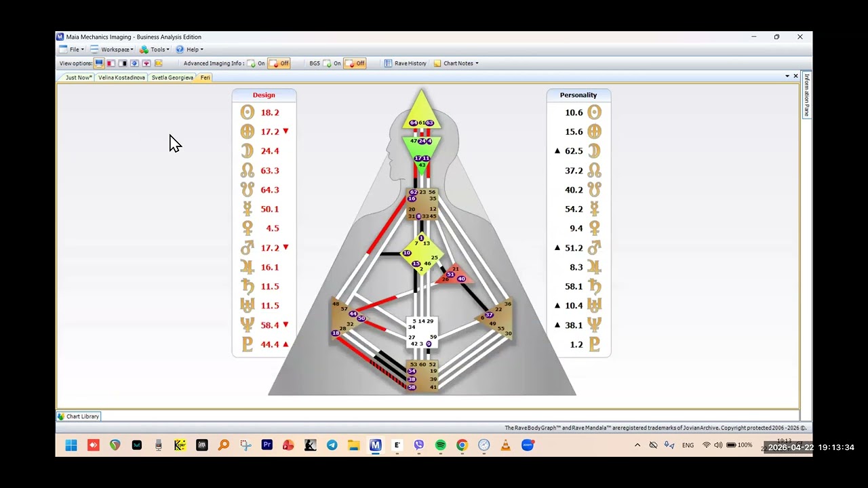Screen dimensions: 868x488
Task: Click the white Sacral center square
Action: tap(421, 332)
